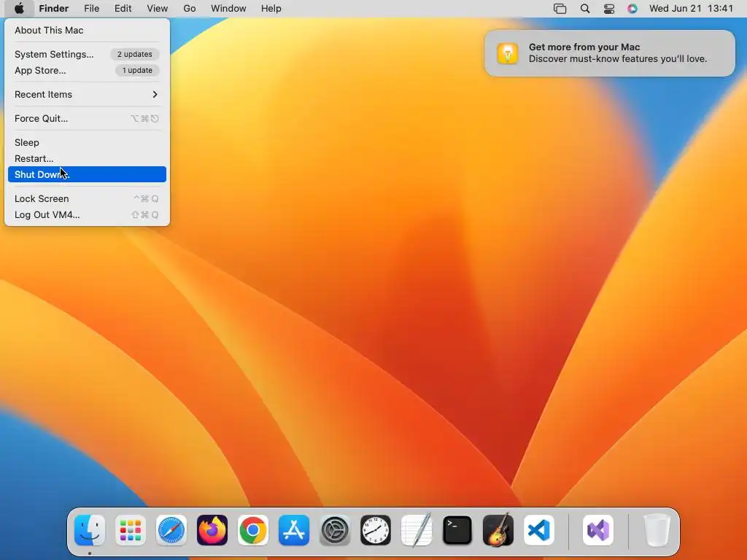This screenshot has height=560, width=747.
Task: Open TextEdit from the Dock
Action: [x=417, y=530]
